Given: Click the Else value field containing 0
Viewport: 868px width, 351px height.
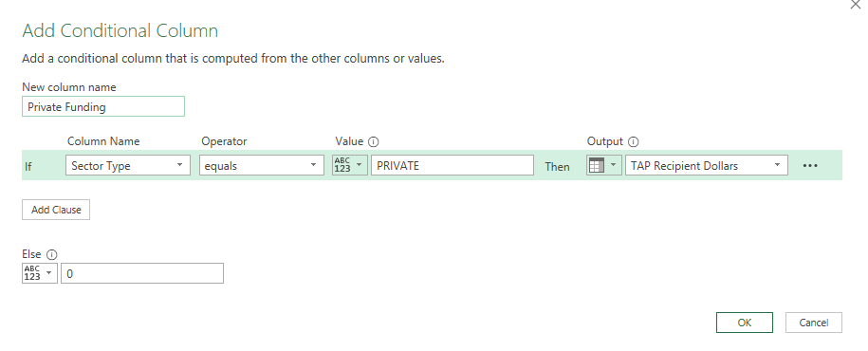Looking at the screenshot, I should (142, 273).
